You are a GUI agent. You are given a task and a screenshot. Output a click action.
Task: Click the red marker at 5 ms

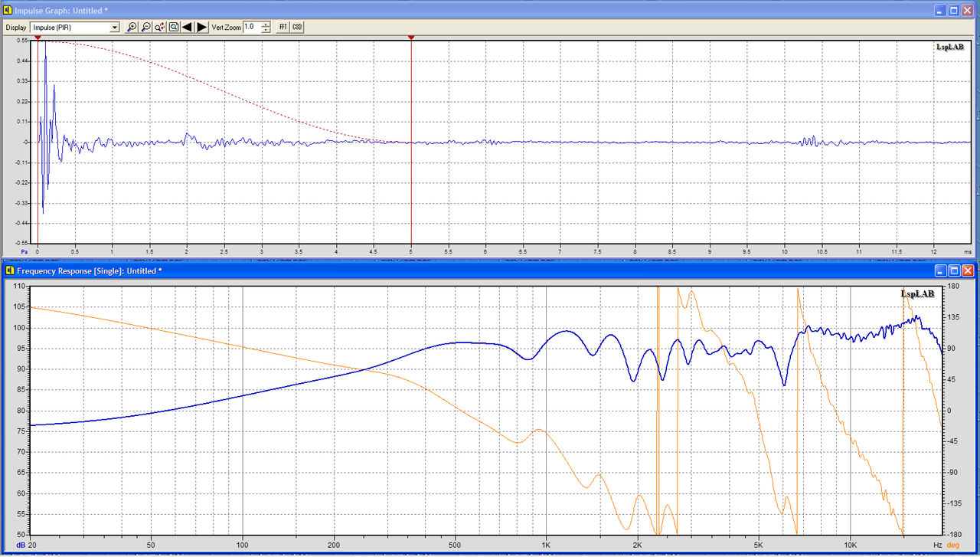(411, 37)
